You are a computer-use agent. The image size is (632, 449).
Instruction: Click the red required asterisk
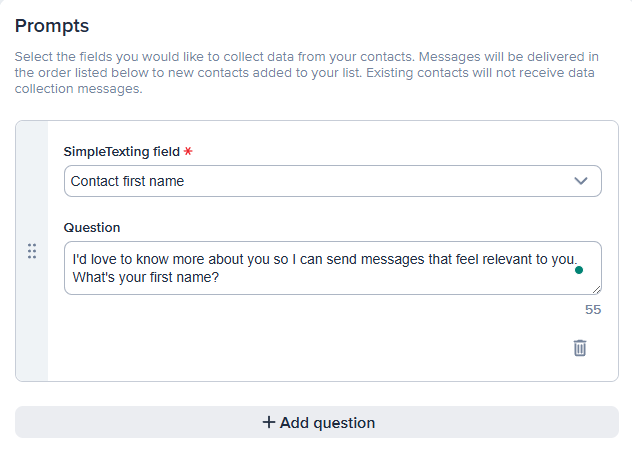coord(188,152)
